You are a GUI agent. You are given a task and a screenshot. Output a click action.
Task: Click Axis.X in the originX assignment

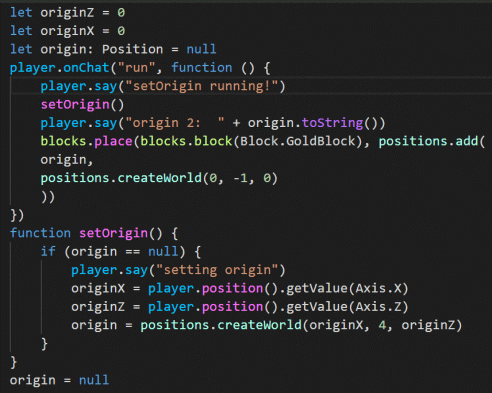pyautogui.click(x=378, y=288)
